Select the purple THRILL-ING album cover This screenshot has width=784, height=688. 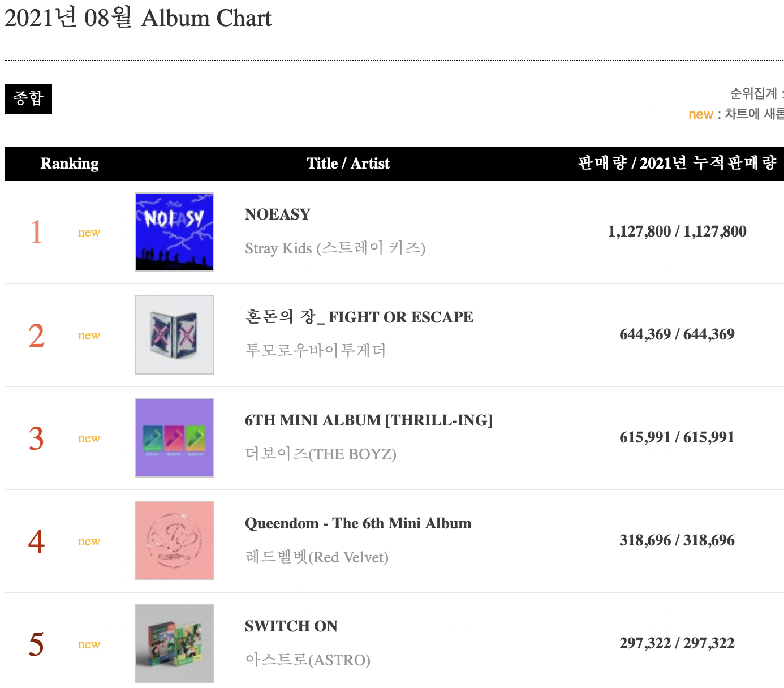tap(174, 438)
